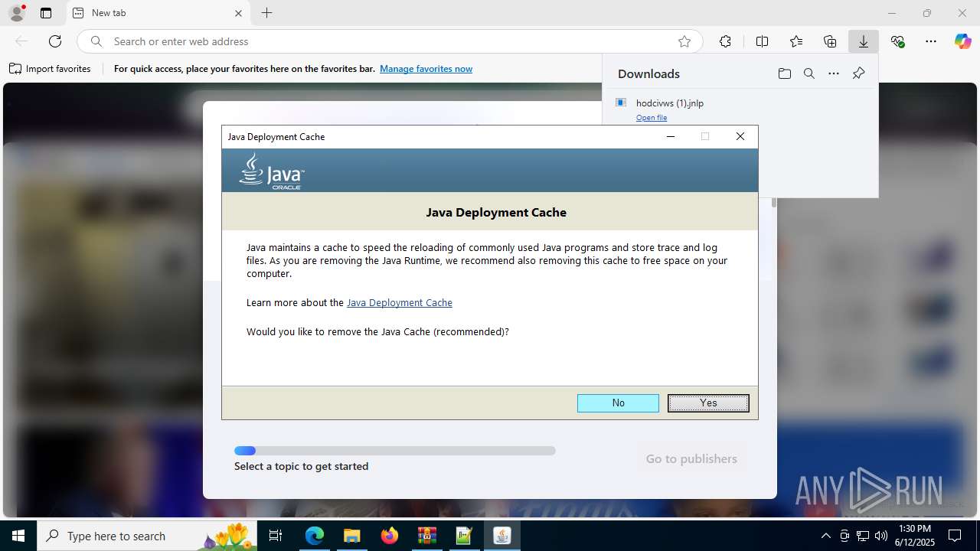Open more options in Downloads panel
The width and height of the screenshot is (980, 551).
834,73
